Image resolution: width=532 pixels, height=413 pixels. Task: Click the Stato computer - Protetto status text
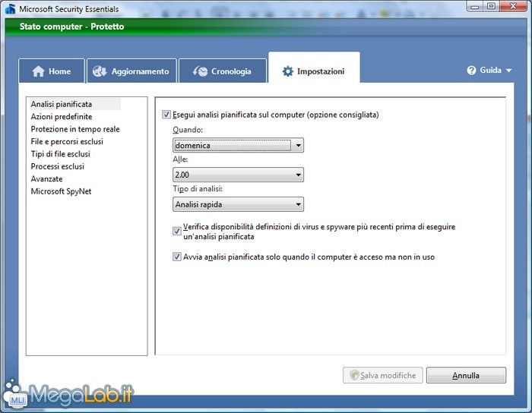pyautogui.click(x=71, y=27)
